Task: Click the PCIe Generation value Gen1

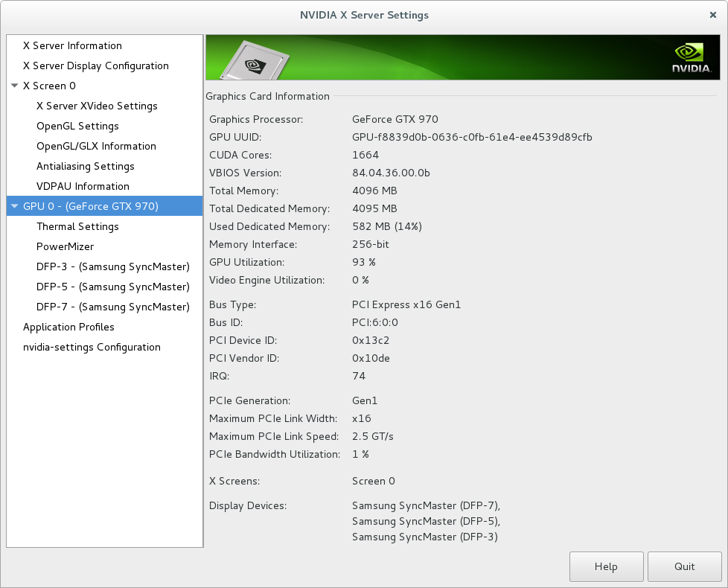Action: click(x=365, y=401)
